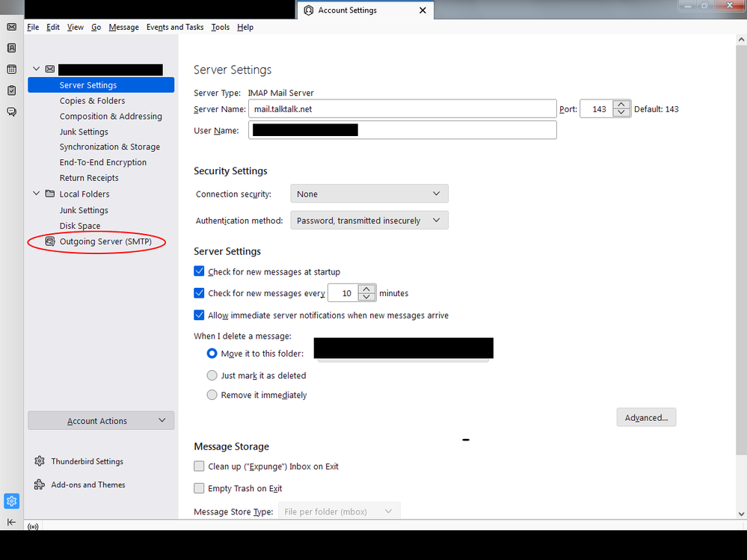The image size is (747, 560).
Task: Open the Go menu
Action: click(96, 27)
